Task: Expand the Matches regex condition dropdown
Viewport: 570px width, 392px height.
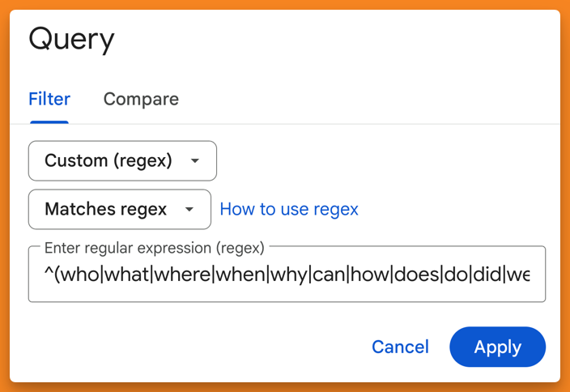Action: coord(119,209)
